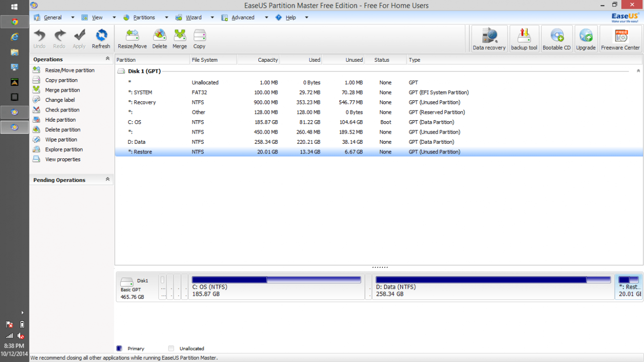Image resolution: width=644 pixels, height=362 pixels.
Task: Open the dropdown arrow beside Wizard
Action: coord(212,17)
